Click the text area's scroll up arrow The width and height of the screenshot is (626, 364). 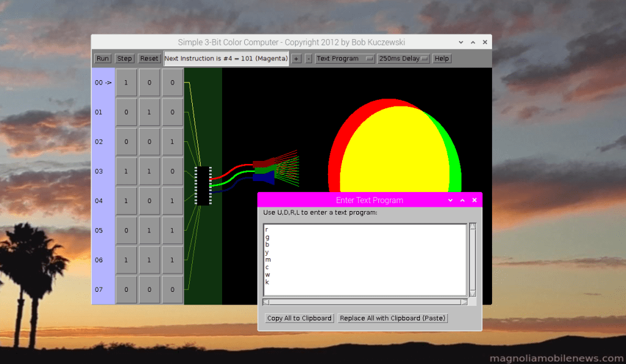point(472,227)
